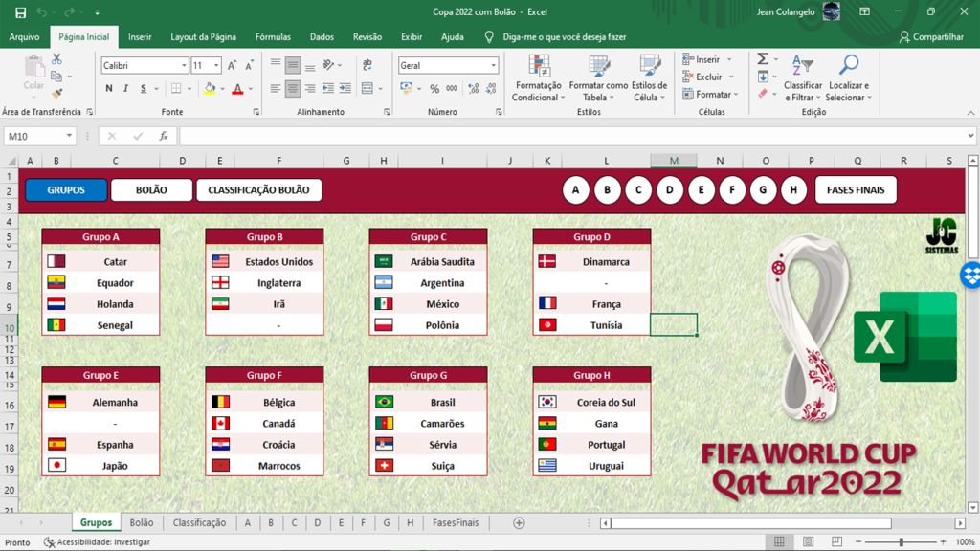980x551 pixels.
Task: Click the Estilos de Célula icon
Action: point(650,66)
